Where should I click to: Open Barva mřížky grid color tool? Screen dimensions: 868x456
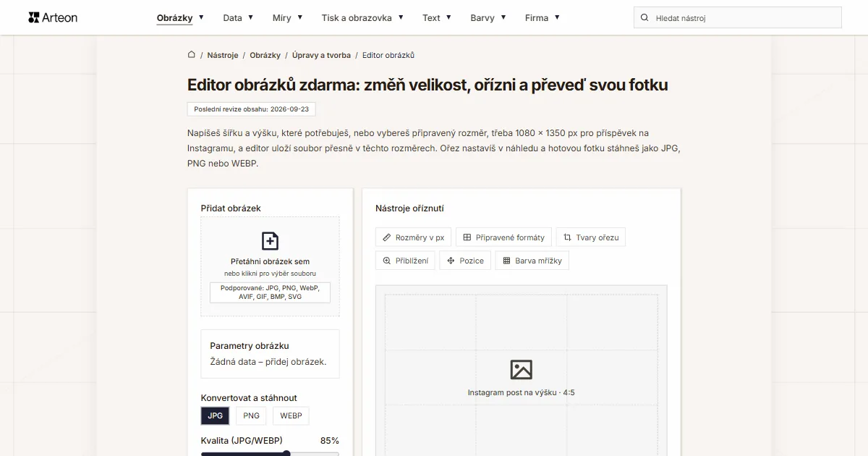click(x=532, y=261)
